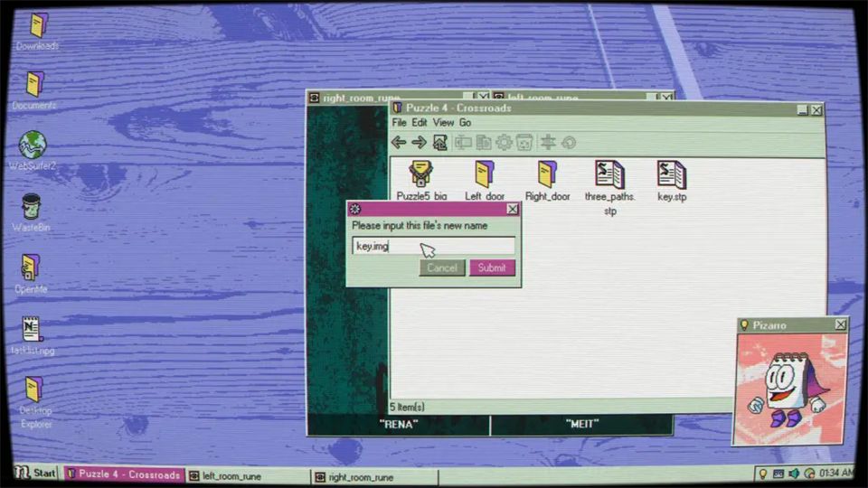The image size is (868, 488).
Task: Click the "RENA" rune caption
Action: 399,425
